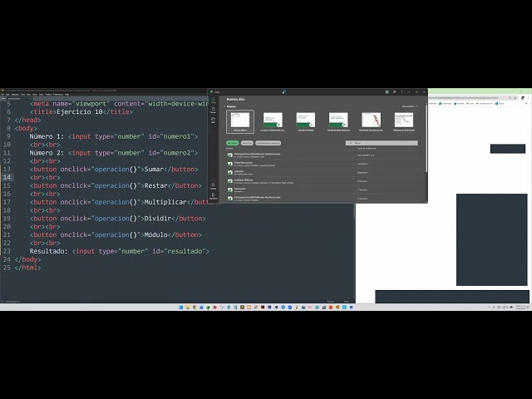Open the Tutorial de tablas dinámicas template
Viewport: 532px width, 399px height.
click(x=338, y=121)
